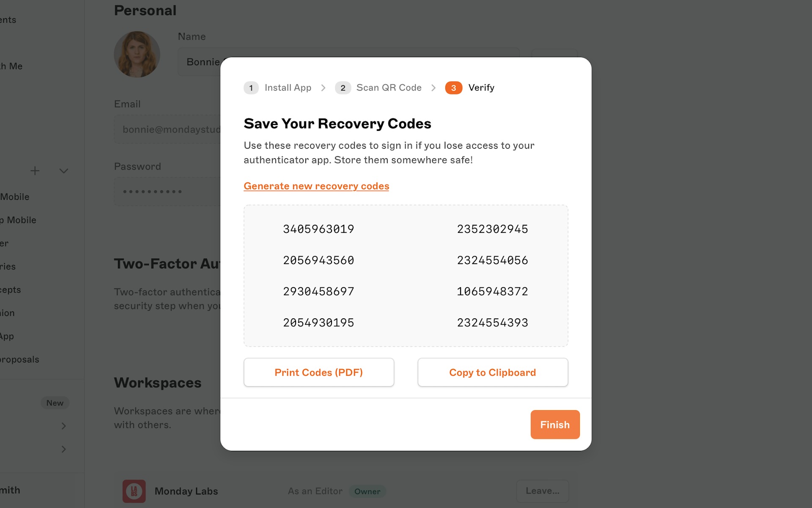This screenshot has width=812, height=508.
Task: Click the Verify step 3 icon
Action: click(453, 87)
